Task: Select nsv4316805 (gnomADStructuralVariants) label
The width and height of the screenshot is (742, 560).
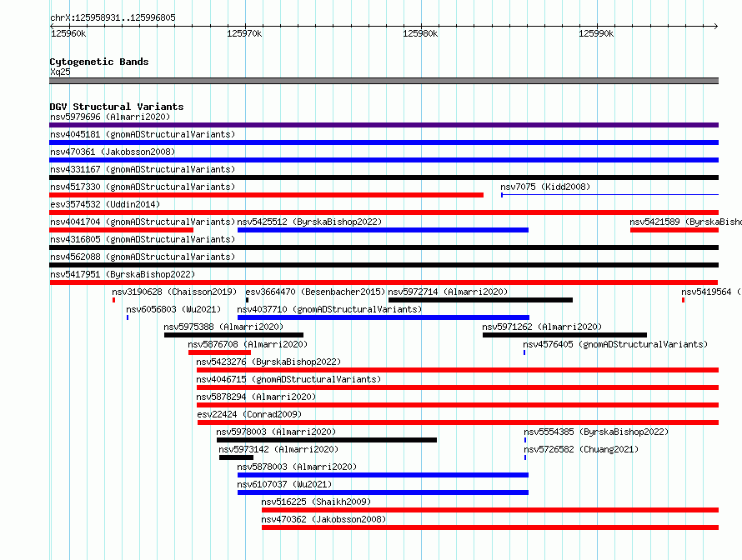Action: [143, 239]
